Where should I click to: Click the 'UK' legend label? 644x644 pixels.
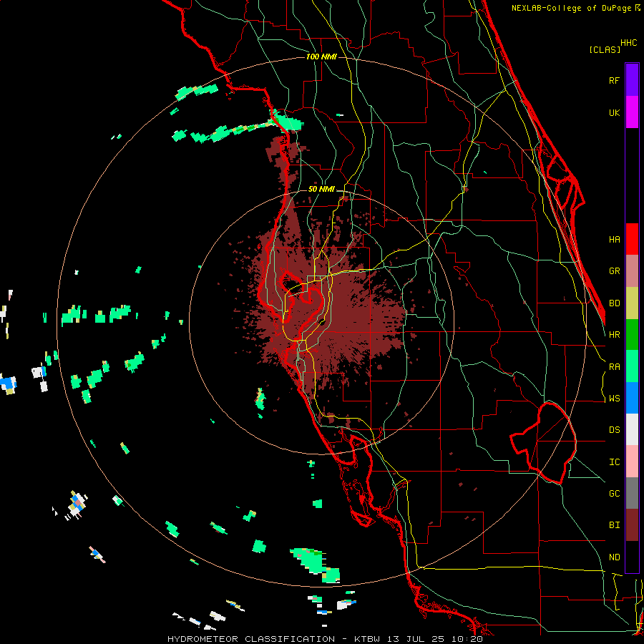[x=614, y=112]
